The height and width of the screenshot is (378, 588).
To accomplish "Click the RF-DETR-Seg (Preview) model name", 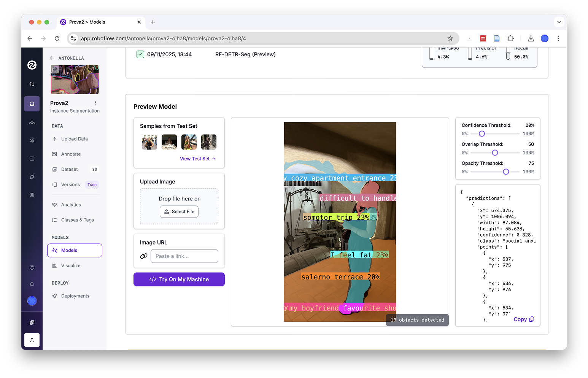I will tap(245, 54).
